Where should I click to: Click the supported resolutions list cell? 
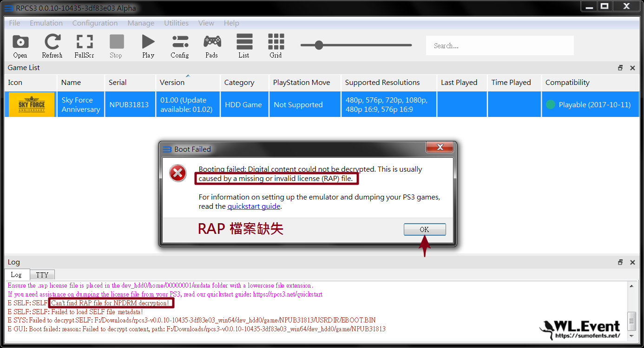point(388,104)
